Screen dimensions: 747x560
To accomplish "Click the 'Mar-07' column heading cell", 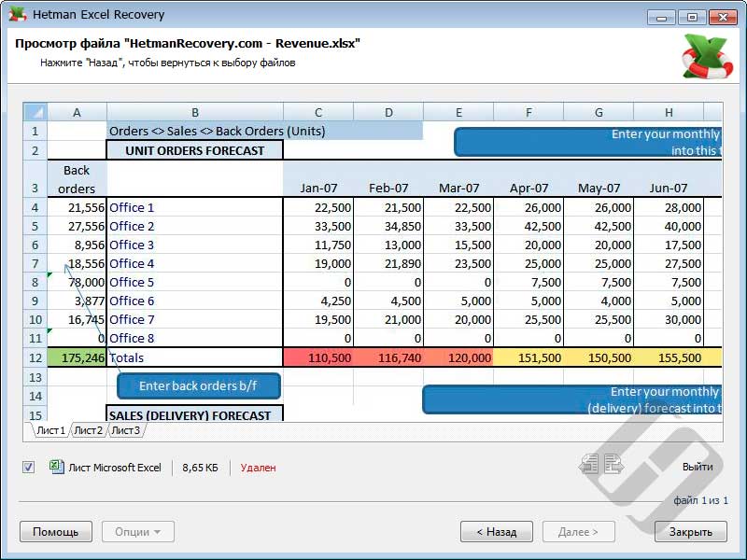I will coord(458,179).
